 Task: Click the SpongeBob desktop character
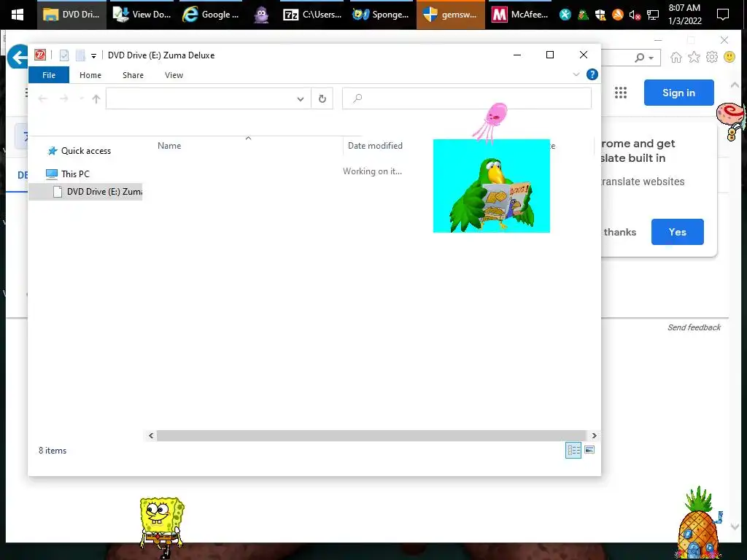pyautogui.click(x=161, y=527)
